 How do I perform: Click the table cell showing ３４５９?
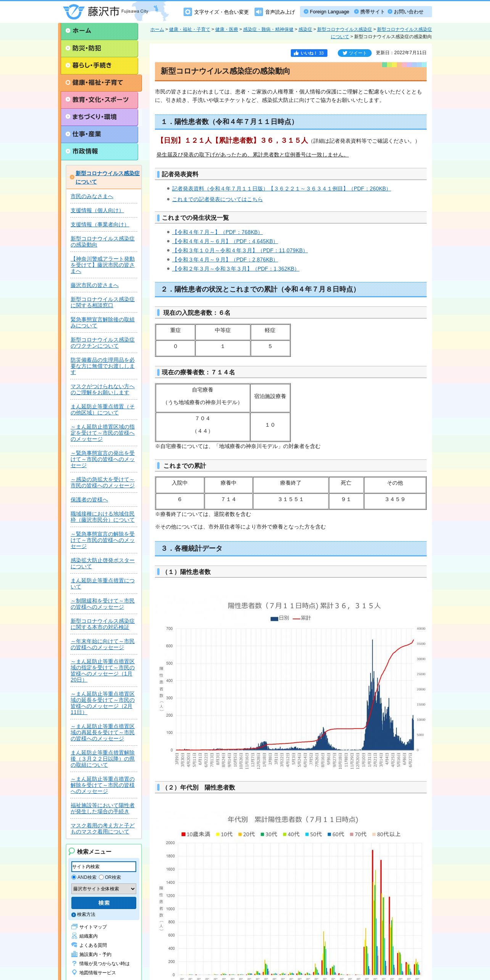395,501
